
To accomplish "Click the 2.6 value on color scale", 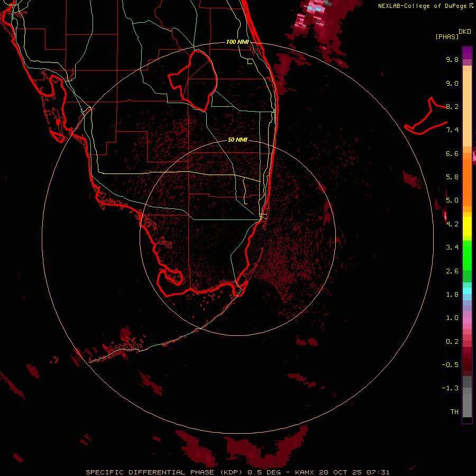I will [452, 271].
